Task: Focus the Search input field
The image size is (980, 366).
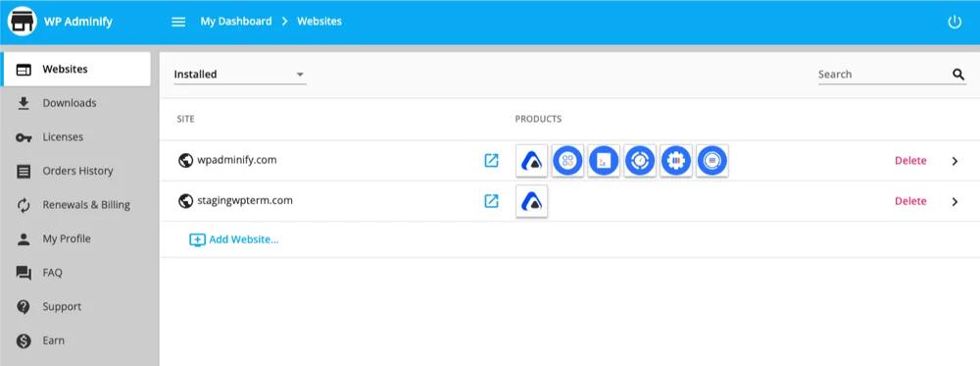Action: (884, 75)
